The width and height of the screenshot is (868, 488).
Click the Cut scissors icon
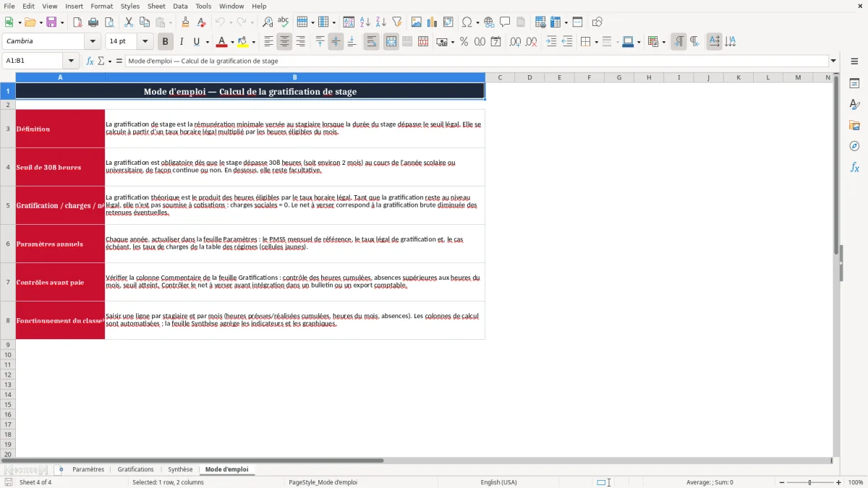(x=129, y=22)
